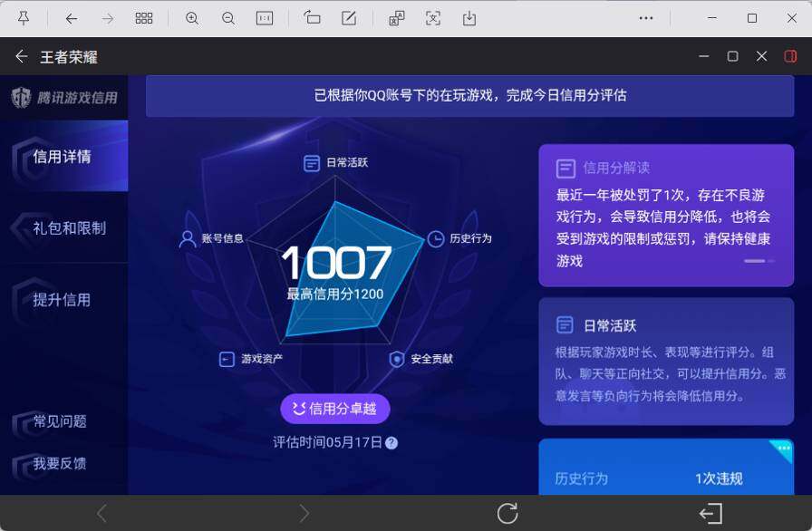The width and height of the screenshot is (812, 531).
Task: Rotate the image with the rotate icon
Action: coord(313,18)
